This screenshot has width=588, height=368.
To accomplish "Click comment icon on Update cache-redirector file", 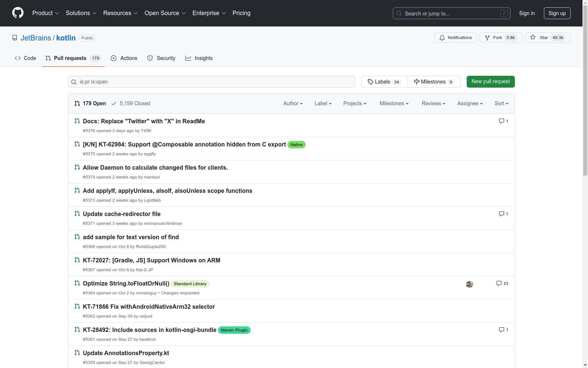I will point(501,214).
